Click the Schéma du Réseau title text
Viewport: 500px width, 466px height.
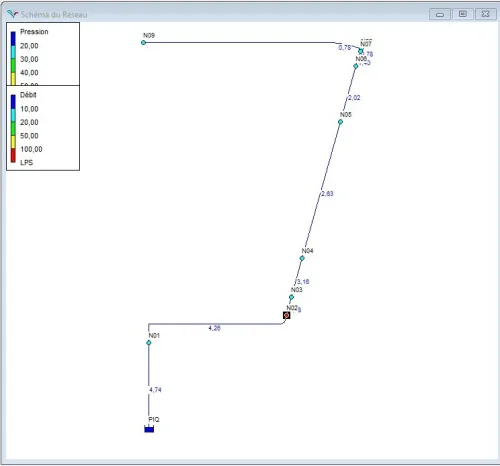pos(54,14)
